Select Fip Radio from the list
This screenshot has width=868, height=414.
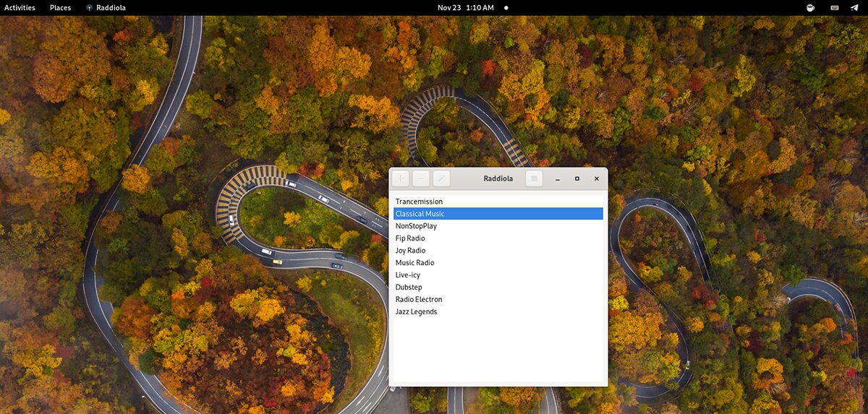click(410, 238)
